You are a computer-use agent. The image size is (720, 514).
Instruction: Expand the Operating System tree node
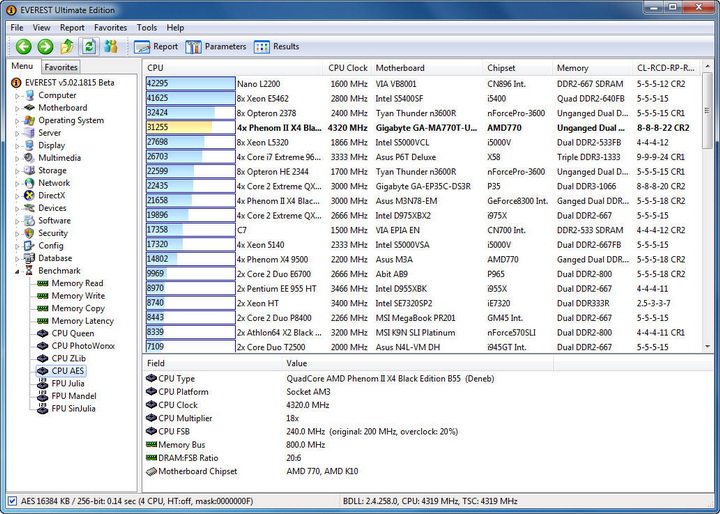[17, 121]
